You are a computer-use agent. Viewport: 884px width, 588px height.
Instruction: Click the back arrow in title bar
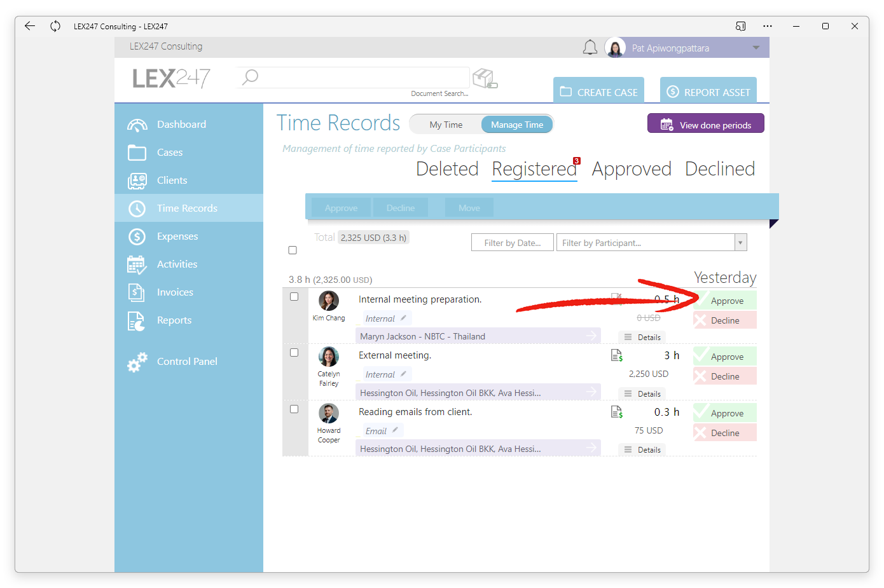click(x=30, y=26)
